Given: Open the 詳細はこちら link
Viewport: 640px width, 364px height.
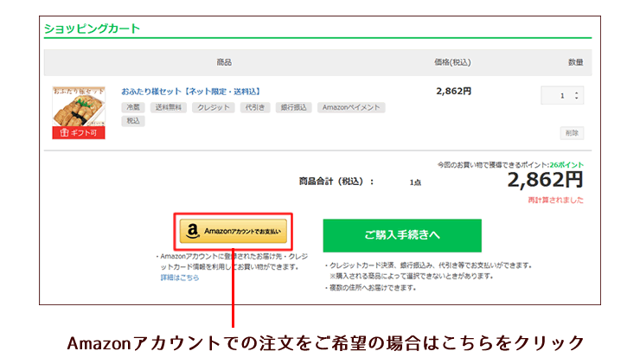Looking at the screenshot, I should 179,278.
